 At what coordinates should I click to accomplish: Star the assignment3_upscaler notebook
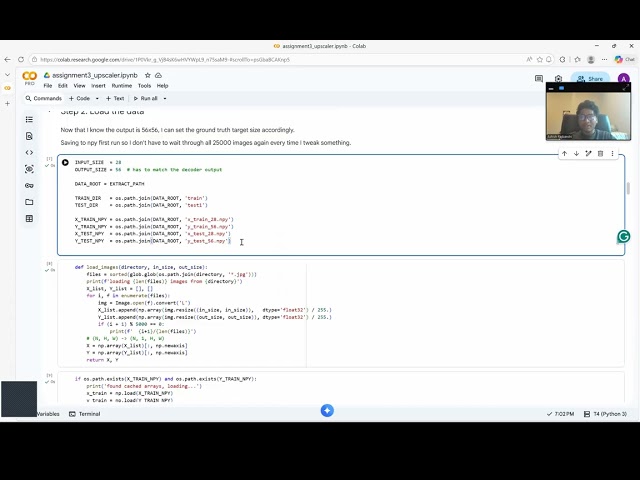(148, 76)
